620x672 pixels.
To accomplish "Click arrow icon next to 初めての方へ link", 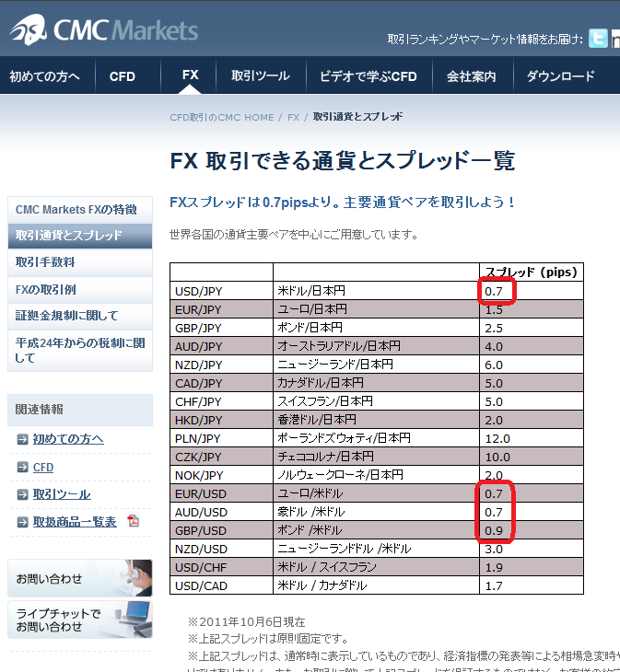I will (23, 439).
